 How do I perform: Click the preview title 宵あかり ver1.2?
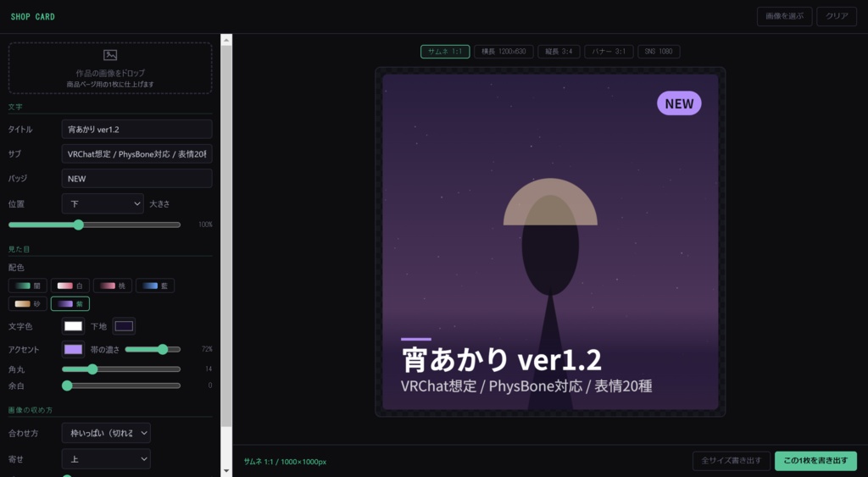click(501, 360)
